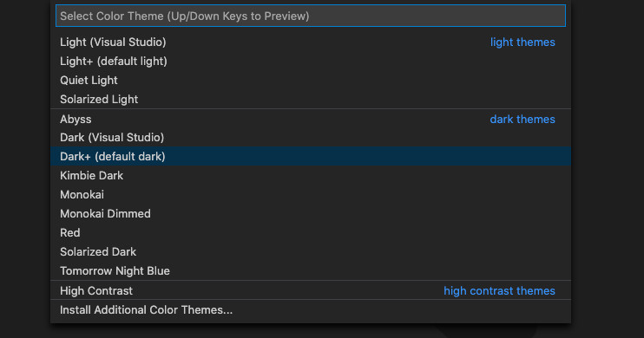Click the light themes group label
Screen dimensions: 644x338
click(x=522, y=42)
